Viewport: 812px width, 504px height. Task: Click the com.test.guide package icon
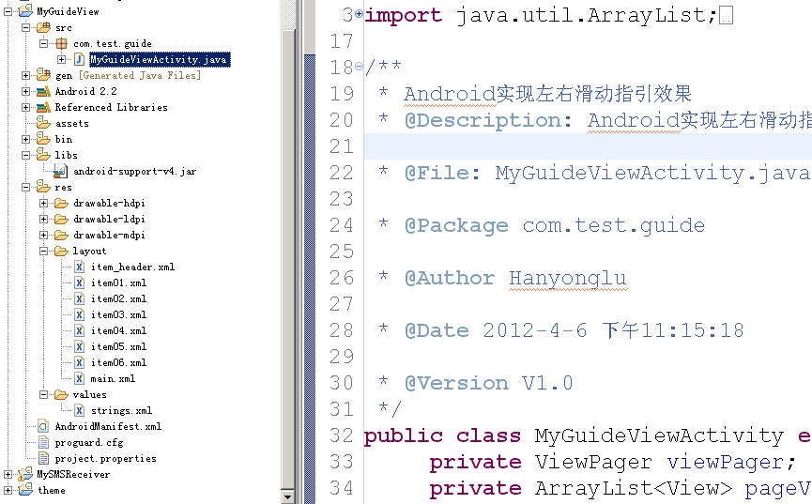tap(63, 43)
